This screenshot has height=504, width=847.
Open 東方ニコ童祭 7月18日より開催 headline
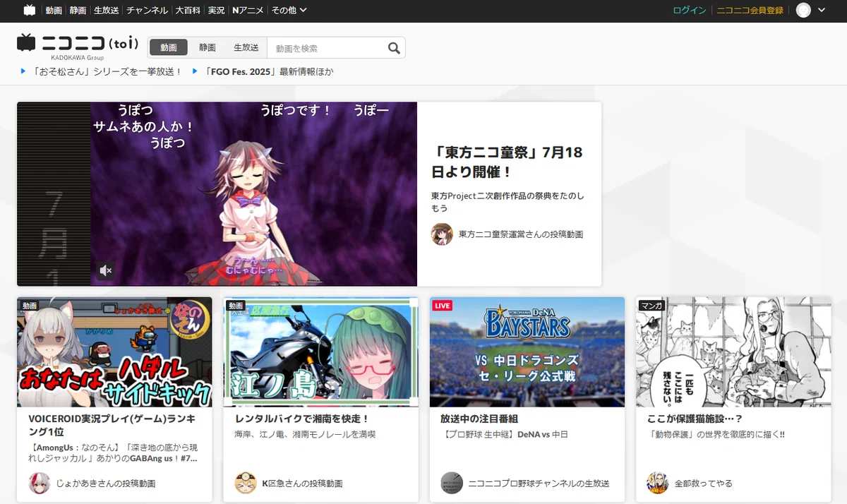tap(507, 162)
